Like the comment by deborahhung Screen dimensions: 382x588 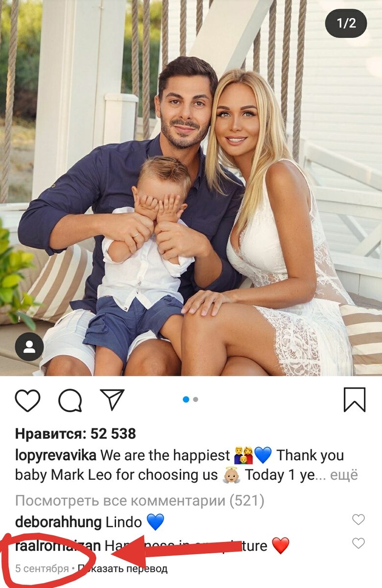point(358,520)
